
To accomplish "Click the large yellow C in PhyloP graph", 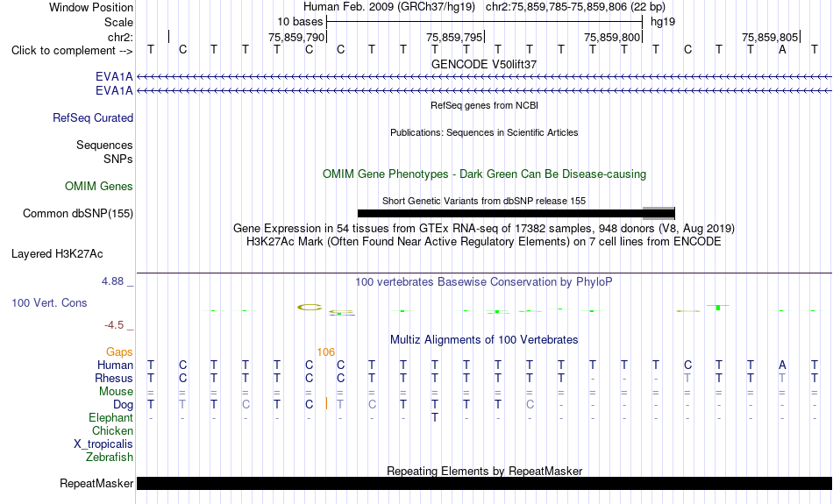I will (310, 307).
